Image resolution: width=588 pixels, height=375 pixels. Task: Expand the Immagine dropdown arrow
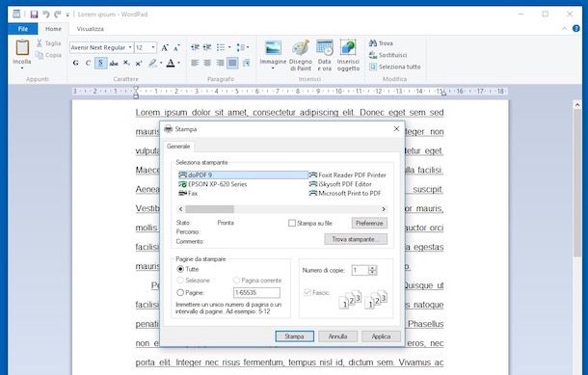coord(273,68)
